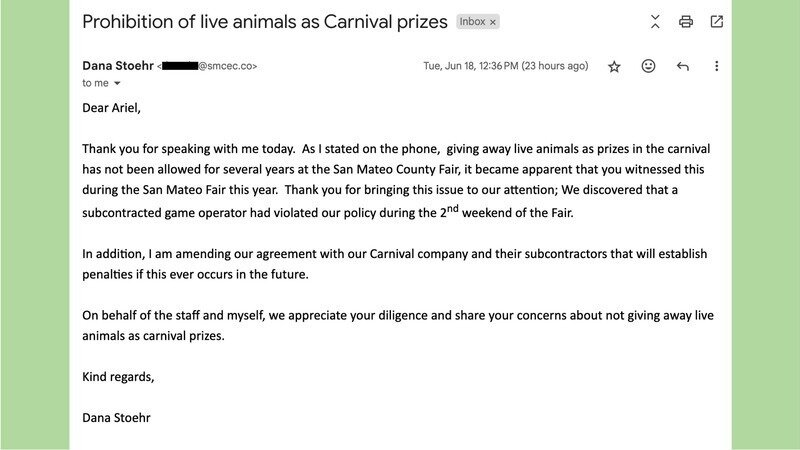Print this email with the printer icon

click(x=686, y=21)
